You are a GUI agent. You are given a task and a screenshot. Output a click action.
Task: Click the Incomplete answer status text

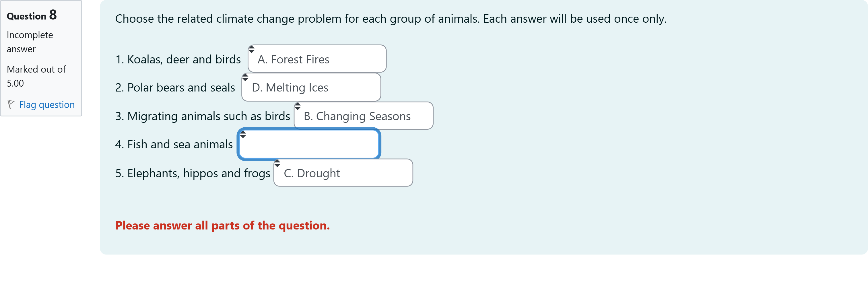(x=29, y=41)
